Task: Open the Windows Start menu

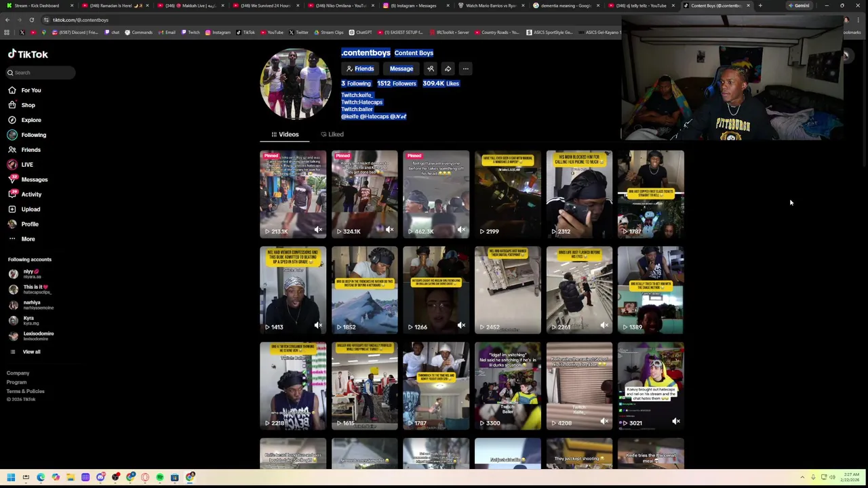Action: pyautogui.click(x=11, y=477)
